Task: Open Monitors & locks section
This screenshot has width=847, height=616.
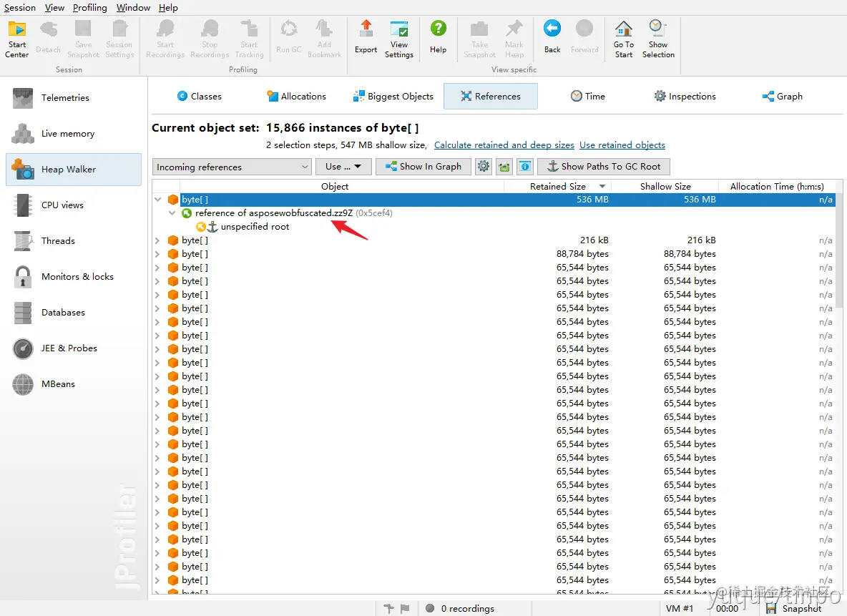Action: pyautogui.click(x=74, y=277)
